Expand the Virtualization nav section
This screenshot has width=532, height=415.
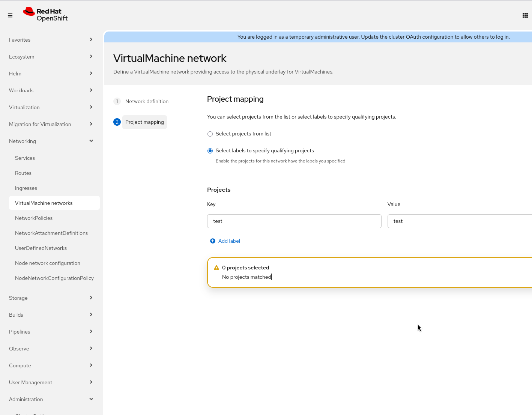pyautogui.click(x=51, y=107)
